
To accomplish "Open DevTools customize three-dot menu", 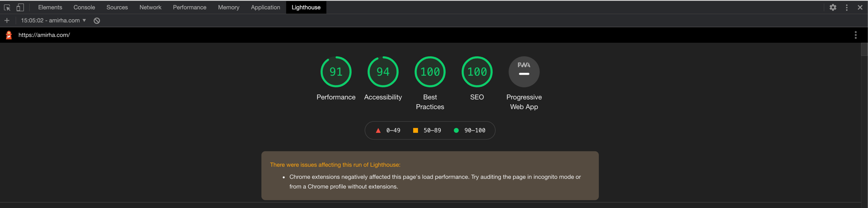I will 847,7.
